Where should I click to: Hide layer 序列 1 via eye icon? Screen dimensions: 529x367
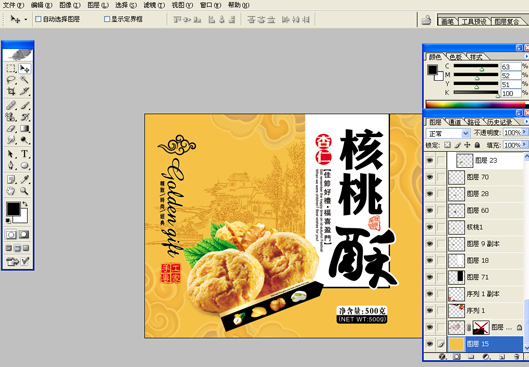430,311
